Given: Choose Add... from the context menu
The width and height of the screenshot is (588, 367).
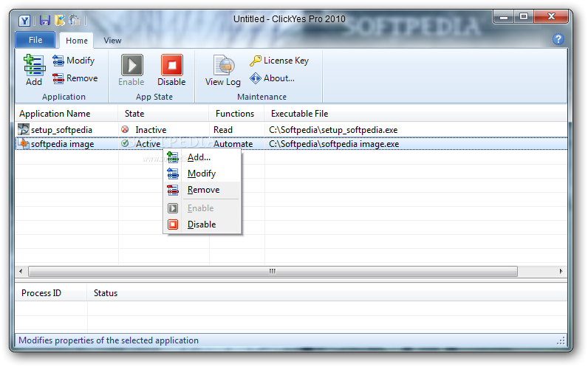Looking at the screenshot, I should (x=202, y=157).
